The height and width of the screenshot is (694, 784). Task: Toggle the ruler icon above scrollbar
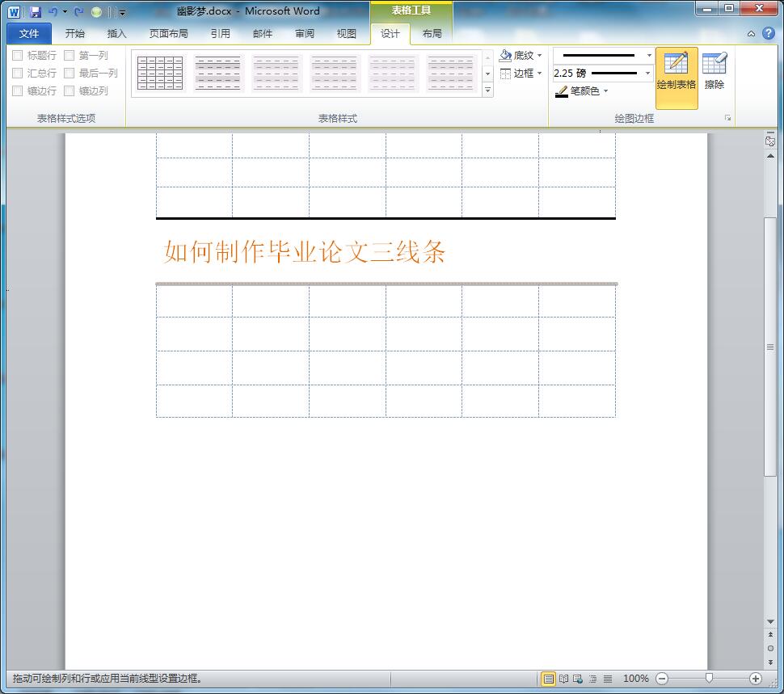[x=770, y=141]
